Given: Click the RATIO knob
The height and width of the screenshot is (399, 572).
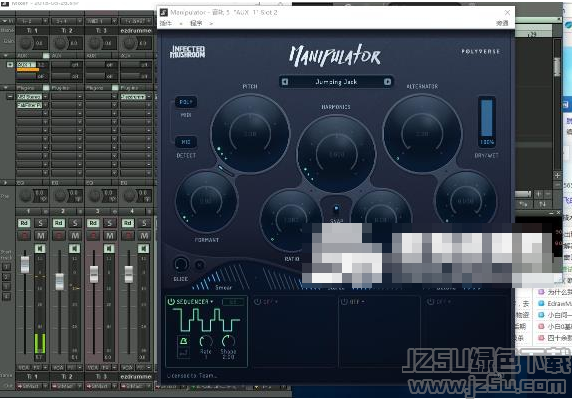Looking at the screenshot, I should tap(291, 220).
